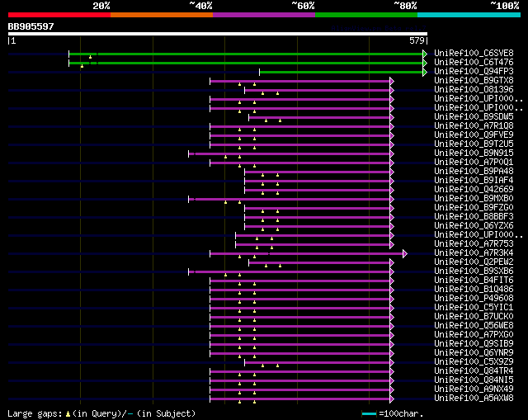
Task: Click the purple alignment bar for B9MXB0
Action: 290,199
